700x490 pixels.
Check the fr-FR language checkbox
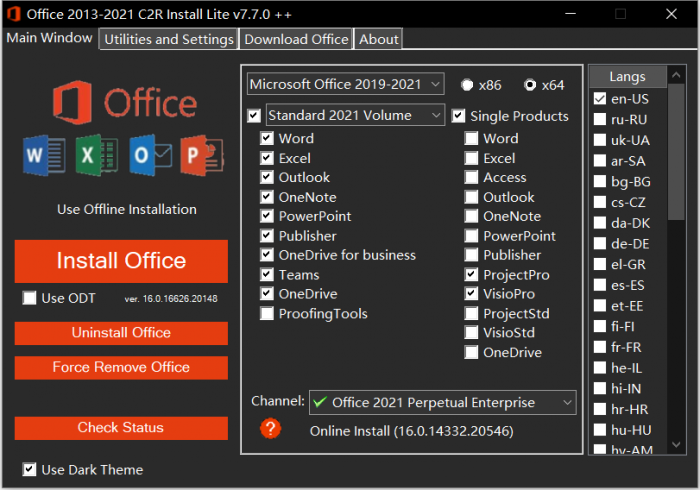point(600,347)
